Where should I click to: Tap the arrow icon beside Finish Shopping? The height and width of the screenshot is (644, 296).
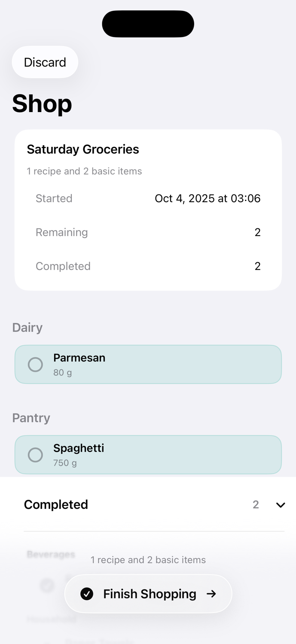[x=211, y=594]
